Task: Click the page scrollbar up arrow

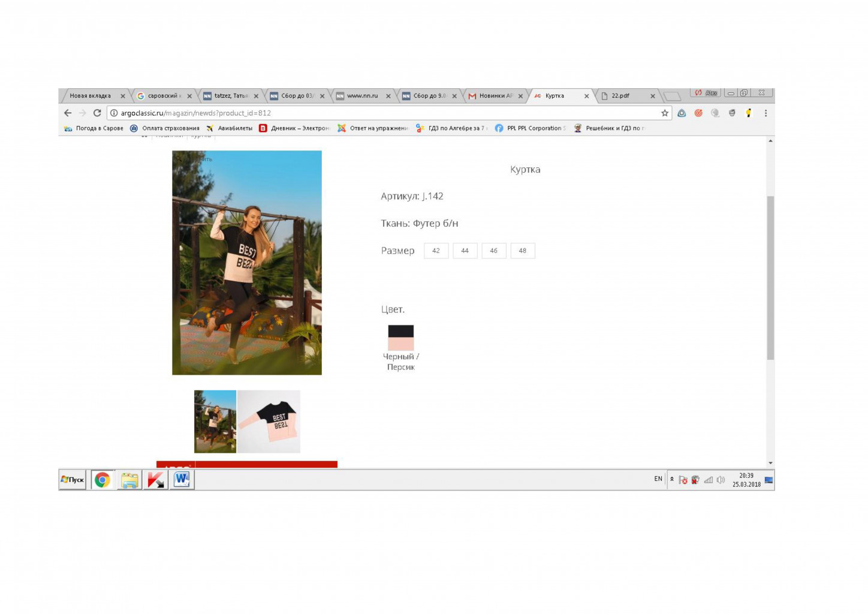Action: coord(770,140)
